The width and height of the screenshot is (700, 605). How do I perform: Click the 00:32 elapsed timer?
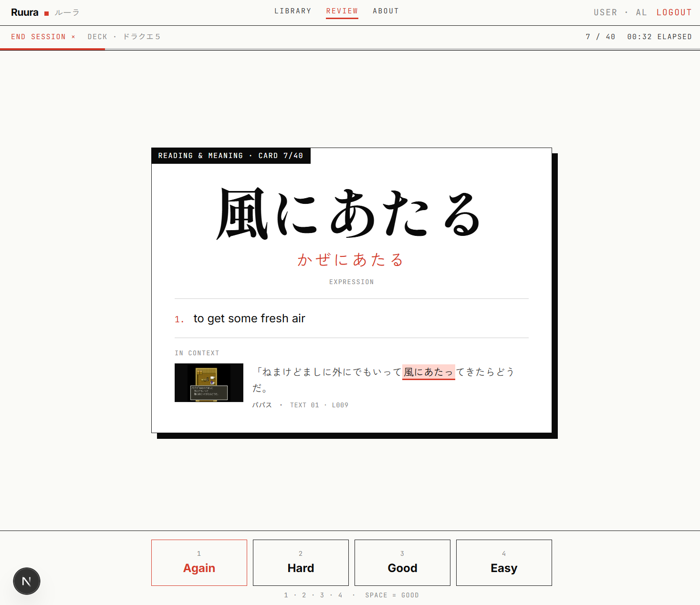[659, 37]
